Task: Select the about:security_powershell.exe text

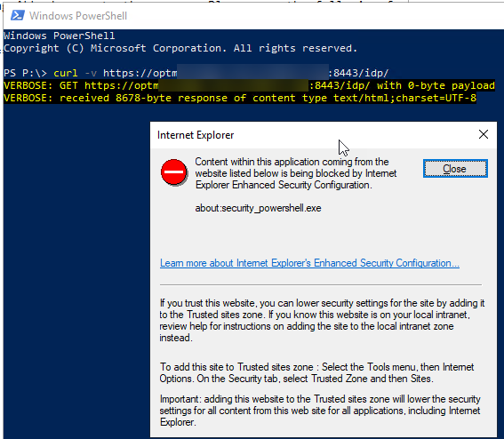Action: click(x=258, y=208)
